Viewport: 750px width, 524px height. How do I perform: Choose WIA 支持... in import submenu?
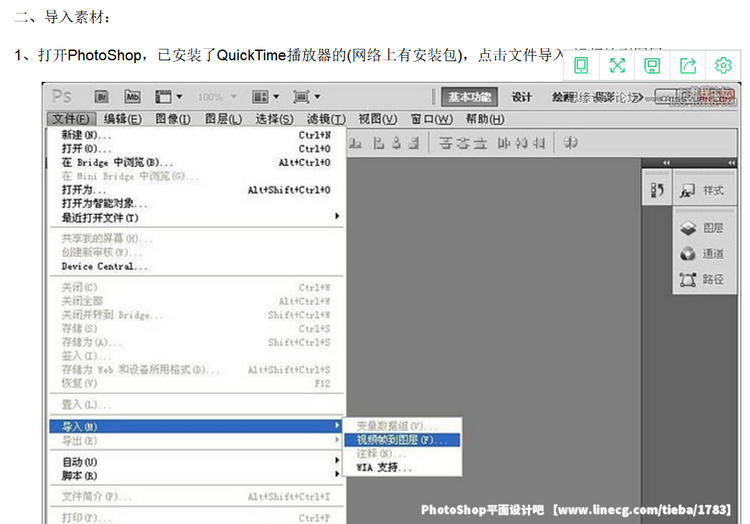(402, 468)
